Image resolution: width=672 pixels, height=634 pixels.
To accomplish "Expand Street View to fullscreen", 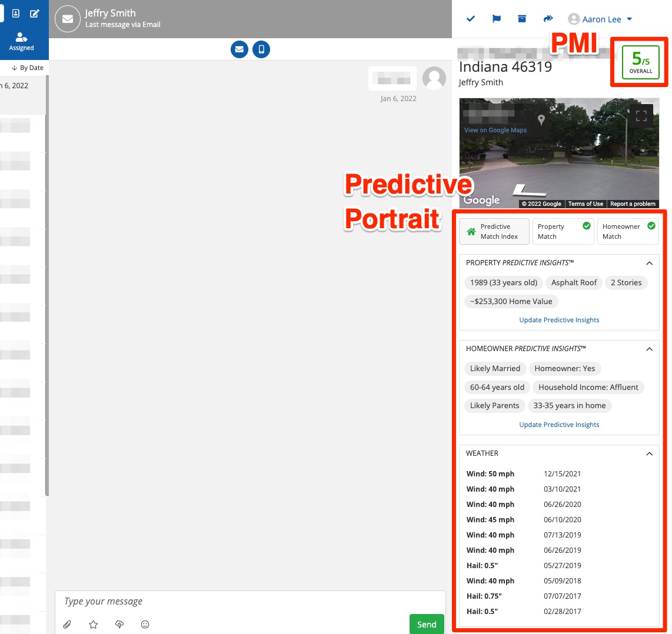I will [641, 116].
